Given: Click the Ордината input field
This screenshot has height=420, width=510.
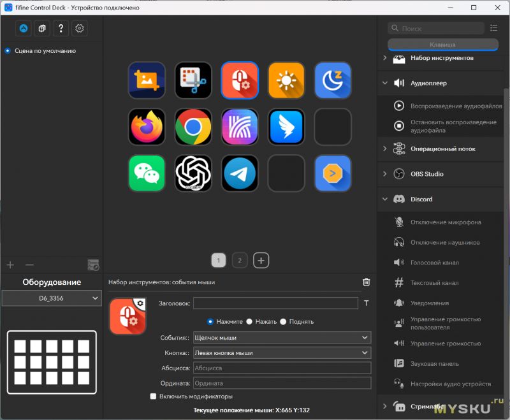Looking at the screenshot, I should point(282,383).
